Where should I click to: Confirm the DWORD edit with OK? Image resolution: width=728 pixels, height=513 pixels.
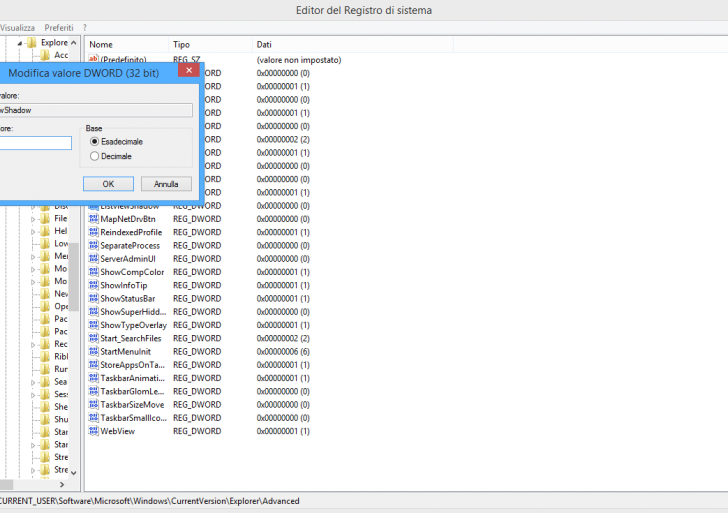click(108, 184)
